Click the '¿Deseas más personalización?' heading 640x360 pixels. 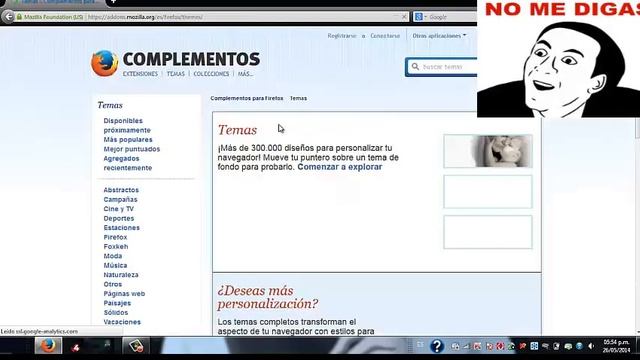(x=267, y=297)
